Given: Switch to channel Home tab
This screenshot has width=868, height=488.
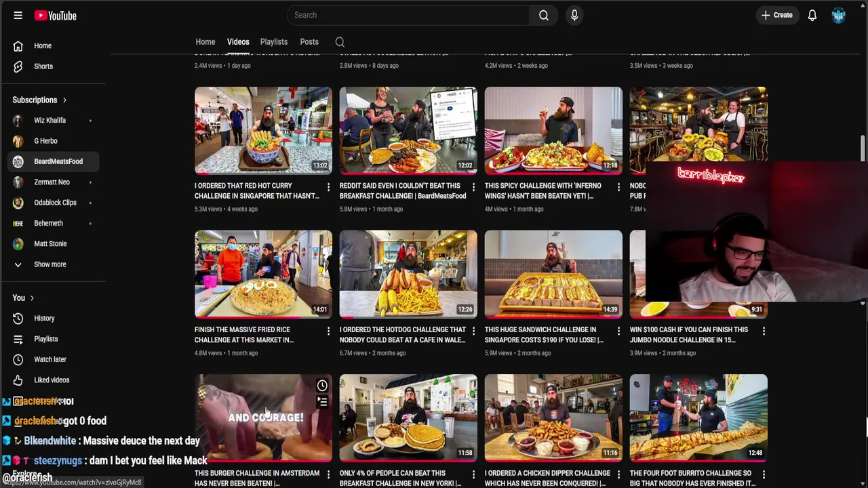Looking at the screenshot, I should pyautogui.click(x=205, y=42).
